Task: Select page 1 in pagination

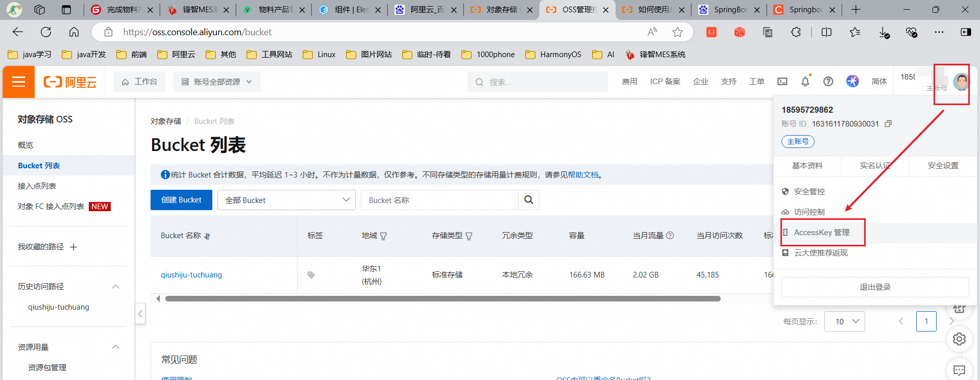Action: click(x=926, y=321)
